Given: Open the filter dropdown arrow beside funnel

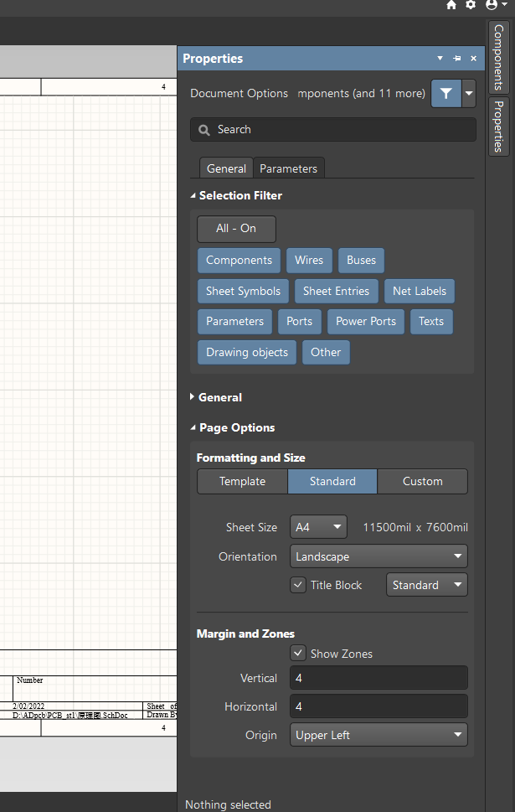Looking at the screenshot, I should point(469,93).
